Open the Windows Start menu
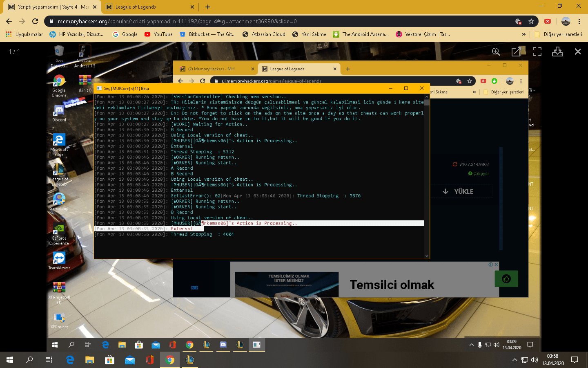The width and height of the screenshot is (588, 368). pyautogui.click(x=10, y=360)
